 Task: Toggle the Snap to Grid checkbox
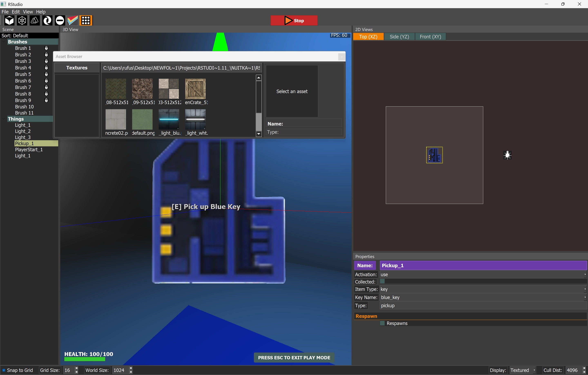click(x=4, y=370)
